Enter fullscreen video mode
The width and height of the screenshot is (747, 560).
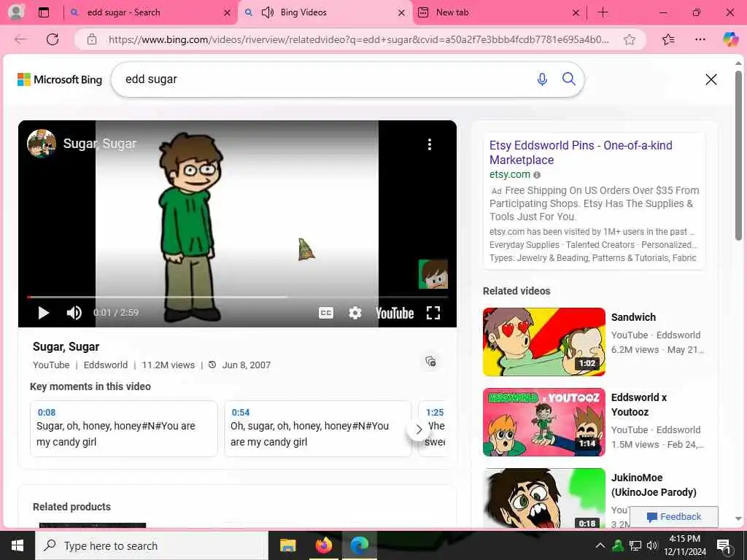click(433, 313)
